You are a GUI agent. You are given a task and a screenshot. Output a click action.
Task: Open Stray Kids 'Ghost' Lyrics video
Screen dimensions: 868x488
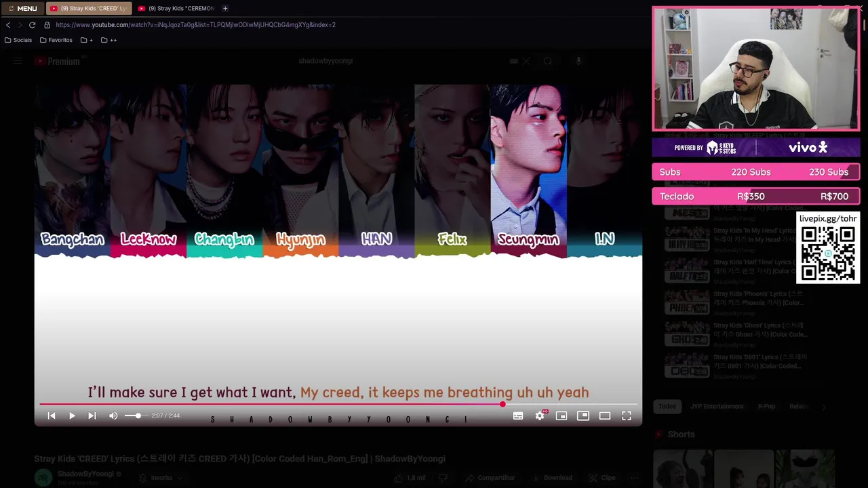tap(761, 329)
